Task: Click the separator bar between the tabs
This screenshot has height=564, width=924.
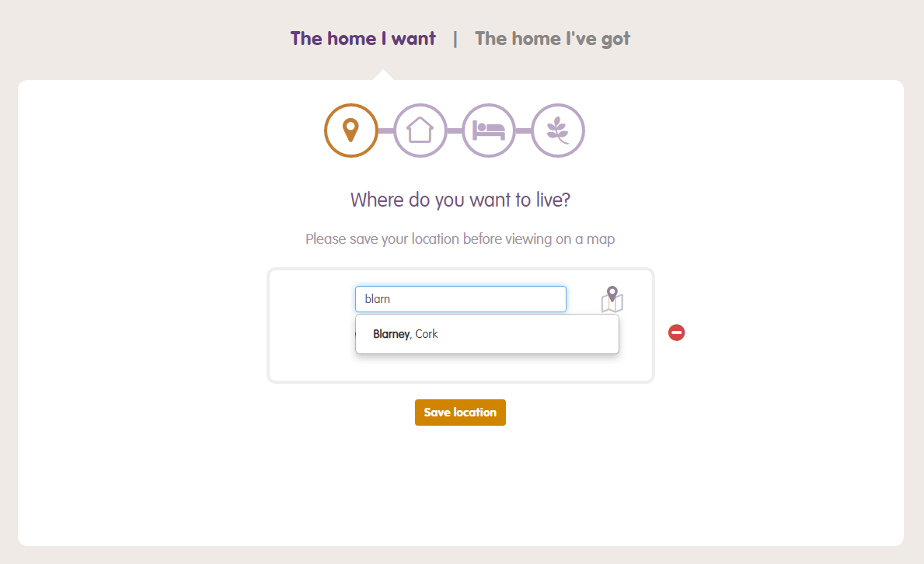Action: point(455,38)
